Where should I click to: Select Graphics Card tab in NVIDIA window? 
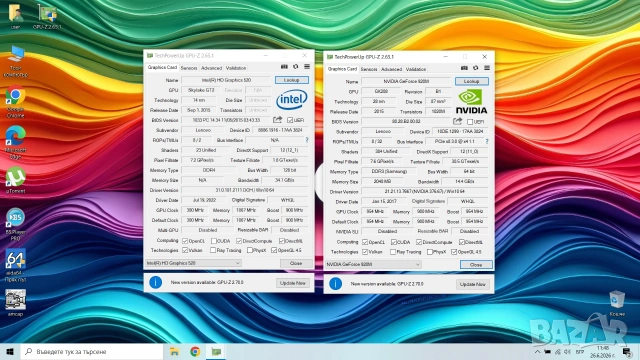coord(342,69)
